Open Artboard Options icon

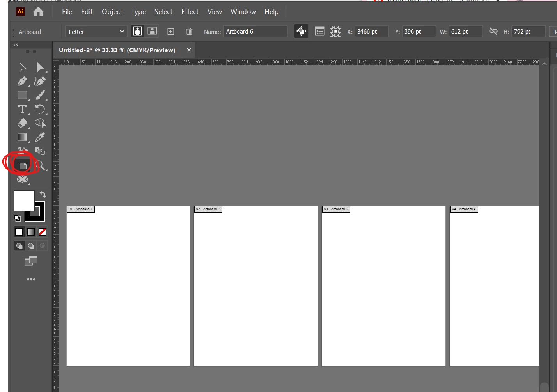(319, 31)
